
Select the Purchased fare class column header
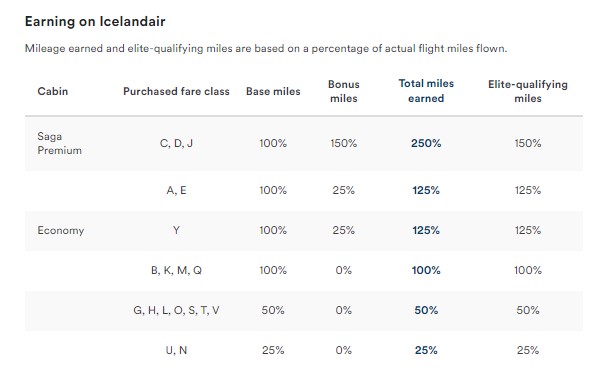pos(176,91)
